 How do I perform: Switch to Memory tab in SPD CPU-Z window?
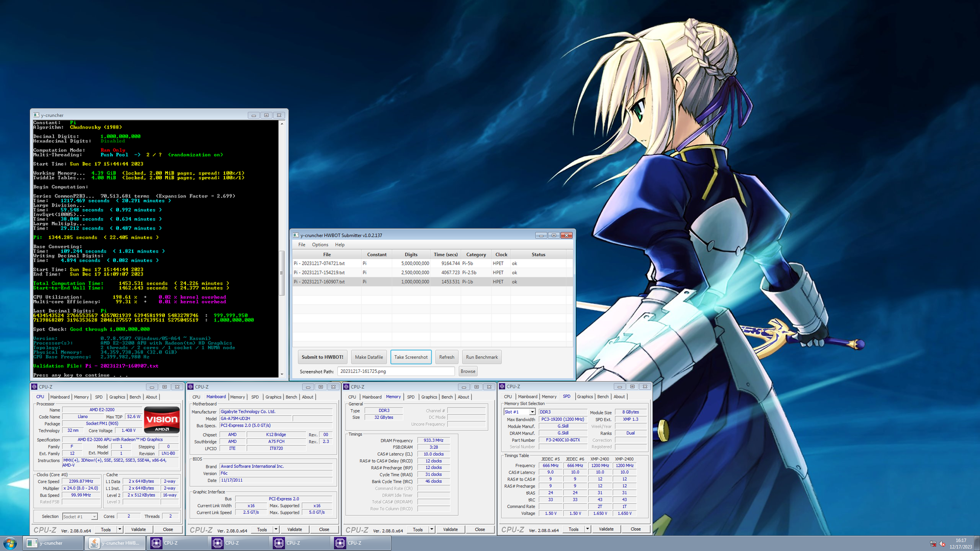pyautogui.click(x=549, y=396)
